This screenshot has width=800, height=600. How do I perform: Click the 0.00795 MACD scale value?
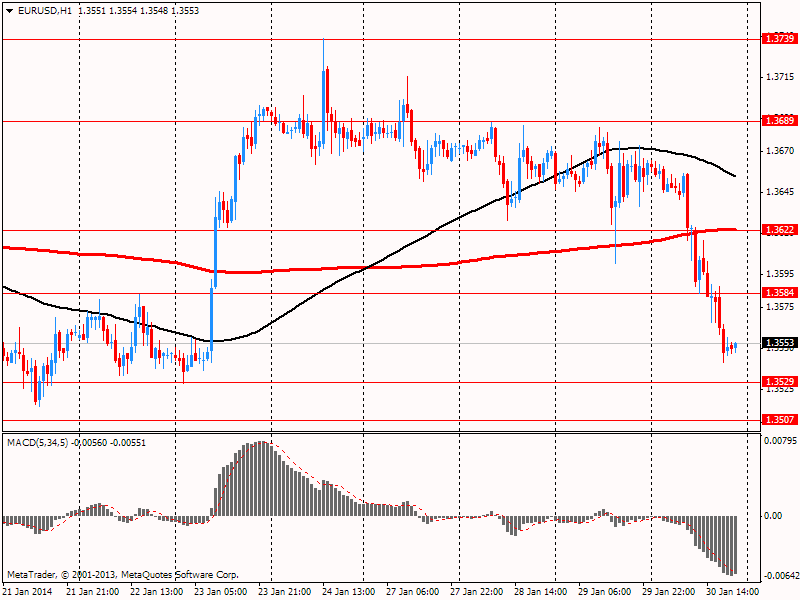coord(780,440)
